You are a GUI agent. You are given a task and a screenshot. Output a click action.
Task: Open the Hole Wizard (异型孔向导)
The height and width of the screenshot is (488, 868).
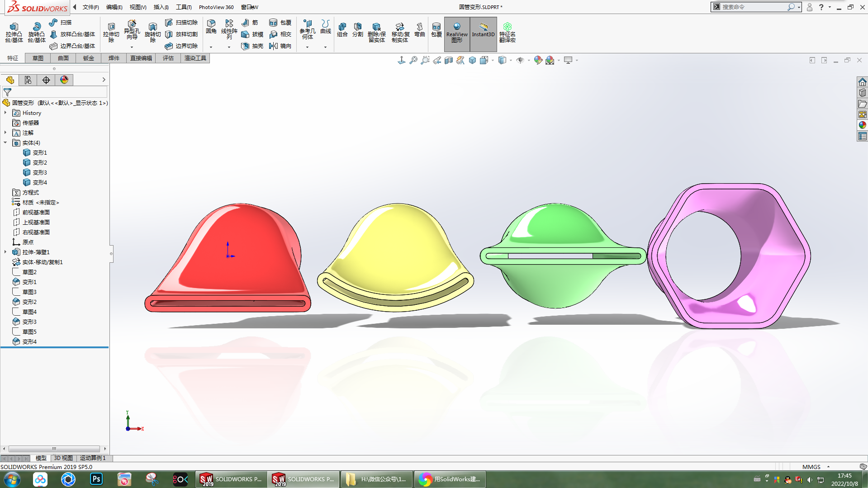[x=132, y=30]
